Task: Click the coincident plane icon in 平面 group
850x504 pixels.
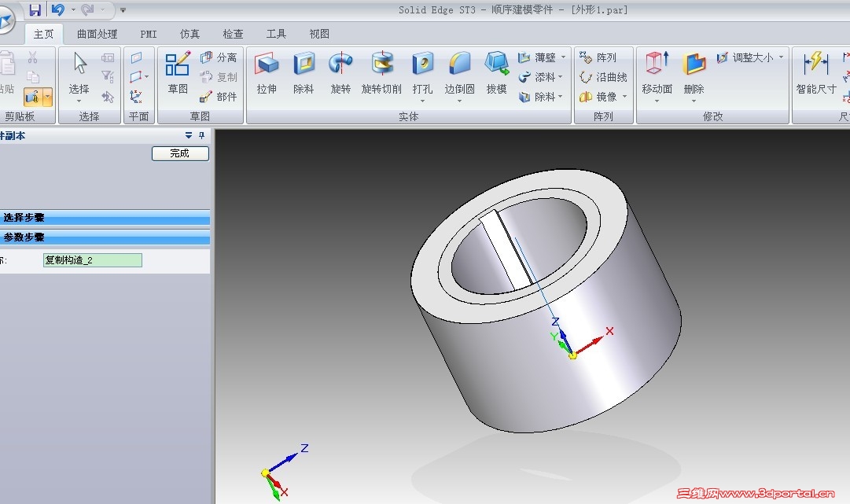Action: coord(136,57)
